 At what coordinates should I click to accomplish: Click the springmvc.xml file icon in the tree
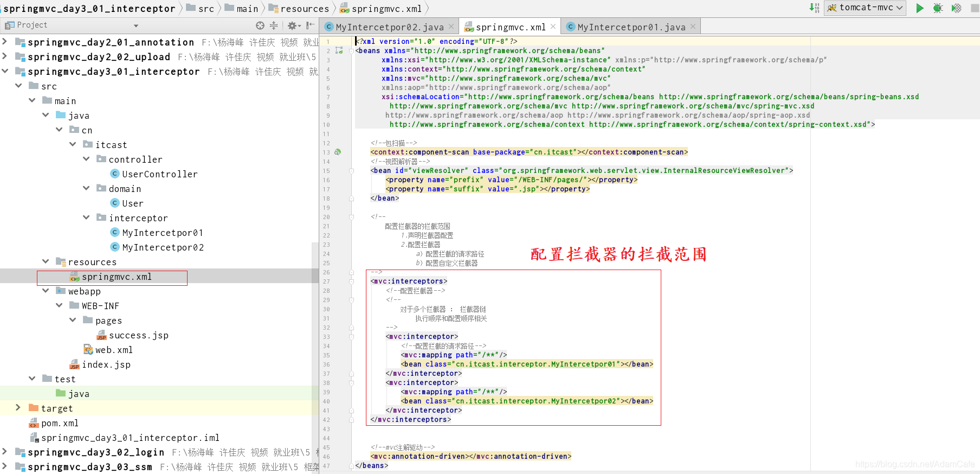(x=74, y=277)
